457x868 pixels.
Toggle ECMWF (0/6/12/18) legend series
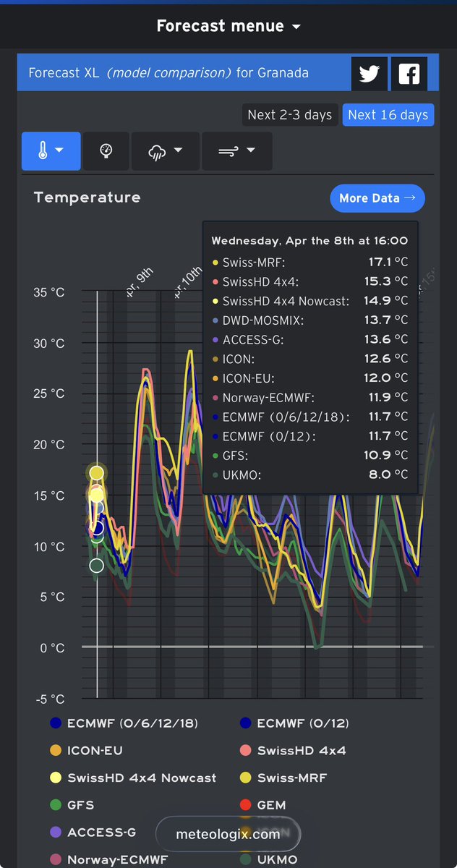[x=124, y=723]
